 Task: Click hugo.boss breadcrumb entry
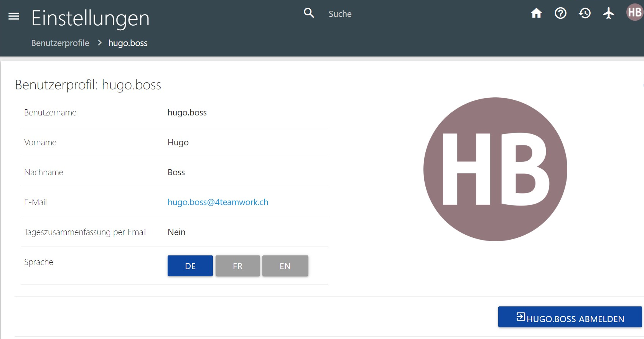click(128, 43)
